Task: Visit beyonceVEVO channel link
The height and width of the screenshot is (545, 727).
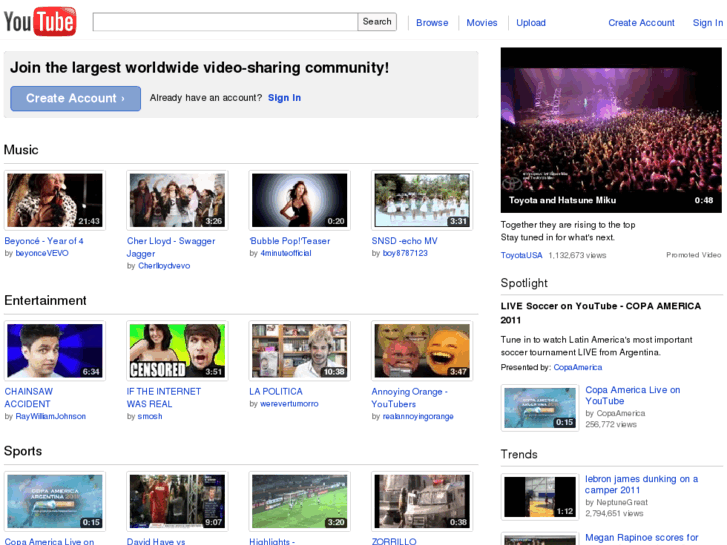Action: [x=42, y=253]
